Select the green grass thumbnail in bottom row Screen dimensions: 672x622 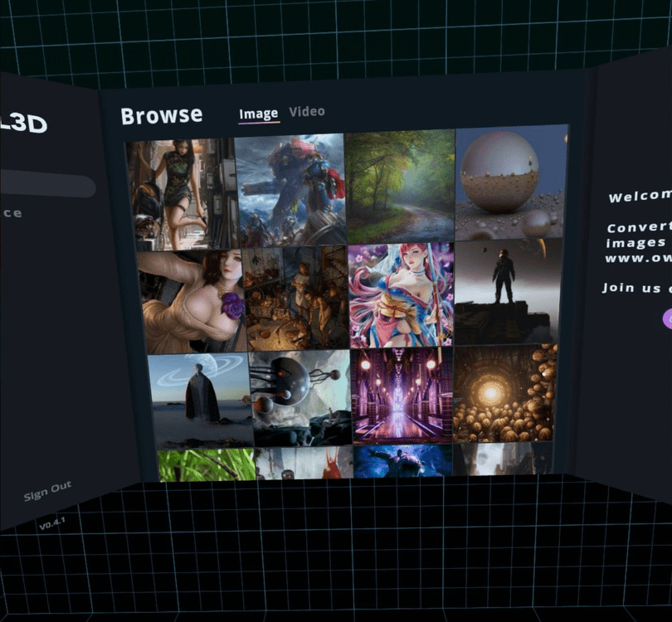tap(207, 464)
